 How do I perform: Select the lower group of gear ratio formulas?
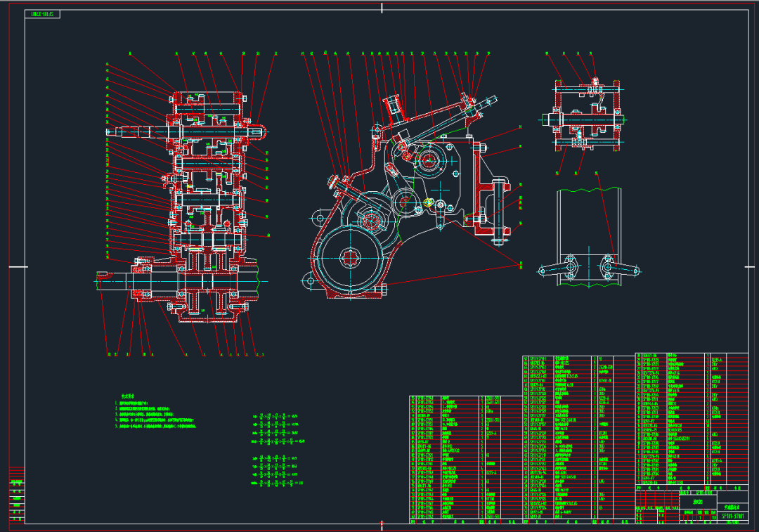(278, 471)
